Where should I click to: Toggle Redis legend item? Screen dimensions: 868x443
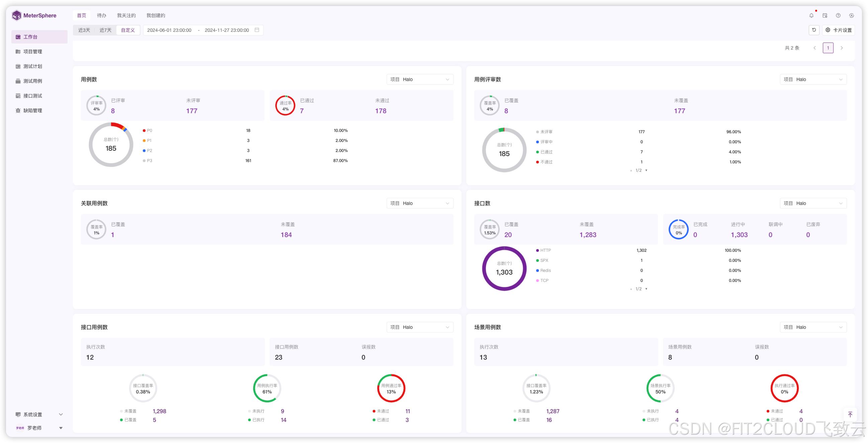tap(544, 271)
